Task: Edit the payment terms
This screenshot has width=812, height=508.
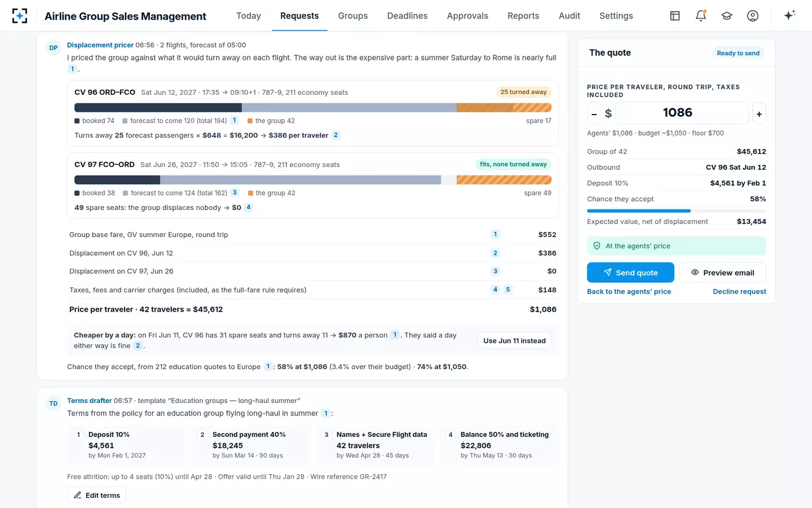Action: [x=96, y=495]
